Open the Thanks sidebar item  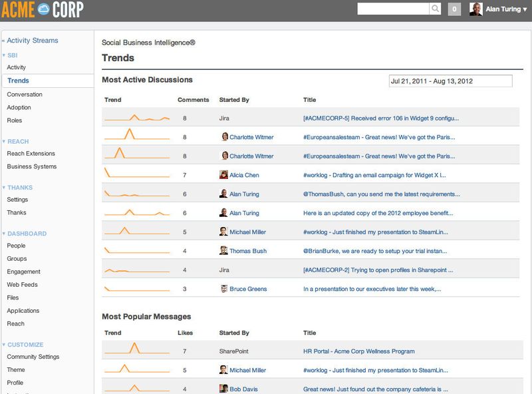[x=17, y=212]
